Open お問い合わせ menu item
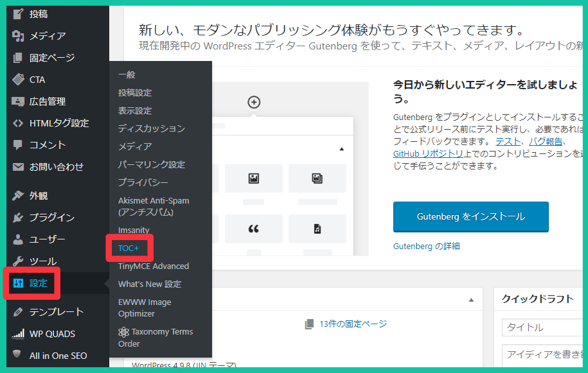Screen dimensions: 588x373 coord(57,167)
